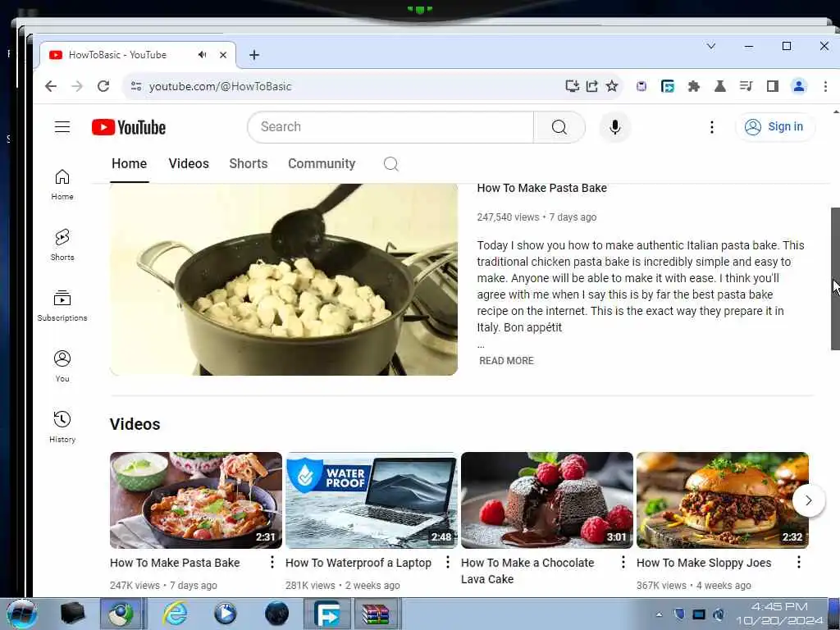Select the channel Home tab

tap(129, 163)
